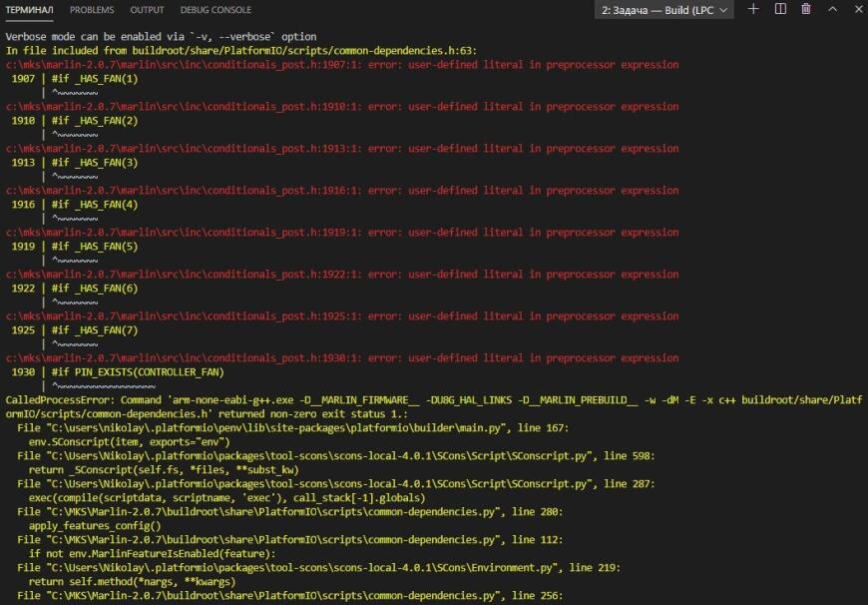Split the terminal panel
This screenshot has width=868, height=605.
[780, 9]
